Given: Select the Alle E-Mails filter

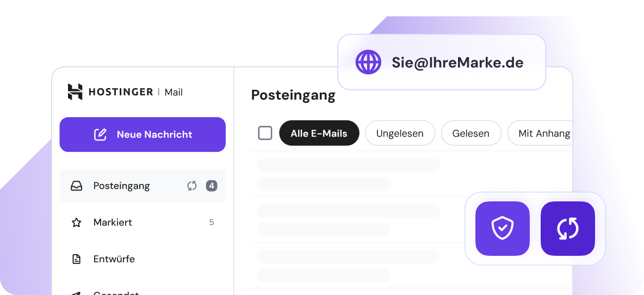Looking at the screenshot, I should pos(319,133).
